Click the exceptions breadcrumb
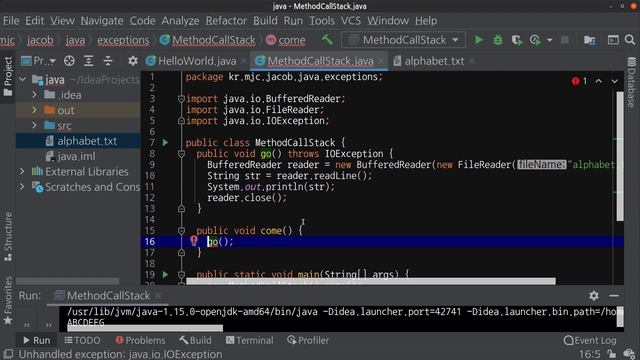Image resolution: width=640 pixels, height=360 pixels. [123, 40]
